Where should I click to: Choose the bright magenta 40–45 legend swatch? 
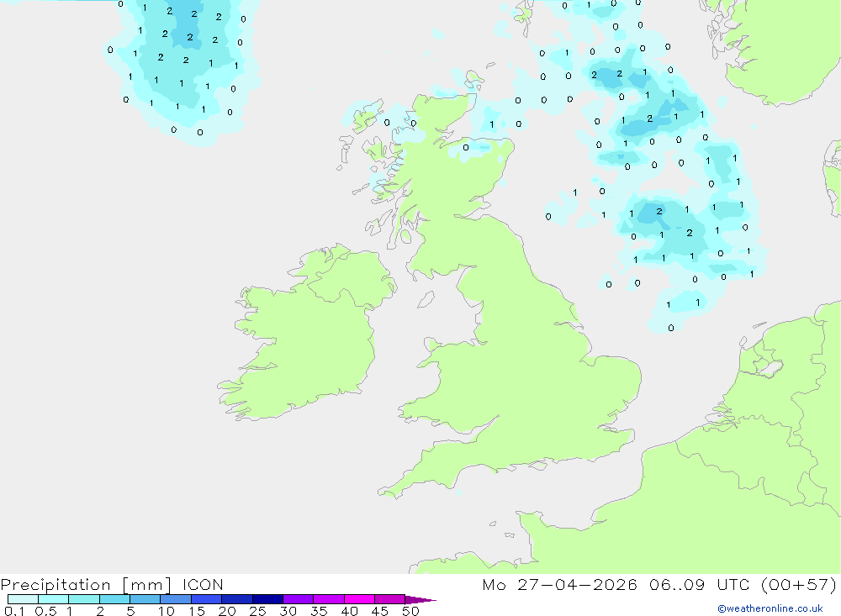359,599
